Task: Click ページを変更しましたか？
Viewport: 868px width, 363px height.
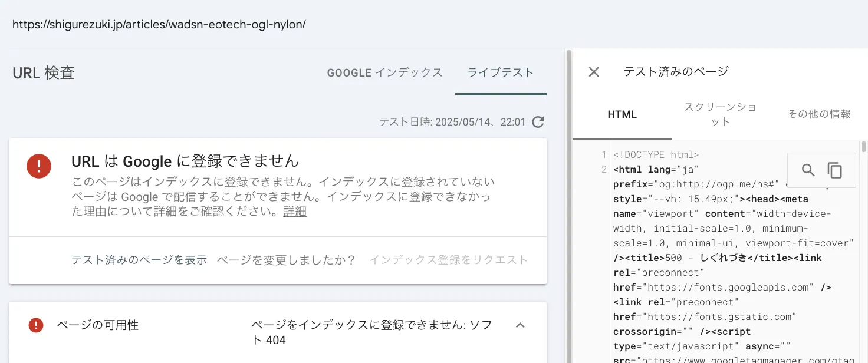Action: [x=287, y=260]
